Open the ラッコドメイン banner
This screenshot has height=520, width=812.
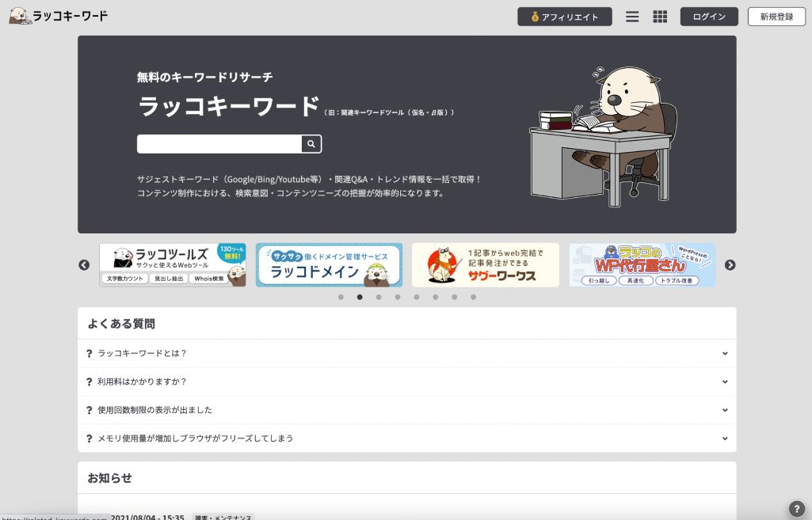coord(329,265)
